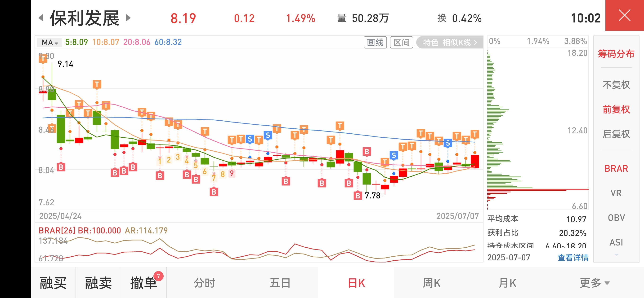
Task: Tap the start date 2025/04/24 label
Action: 60,216
